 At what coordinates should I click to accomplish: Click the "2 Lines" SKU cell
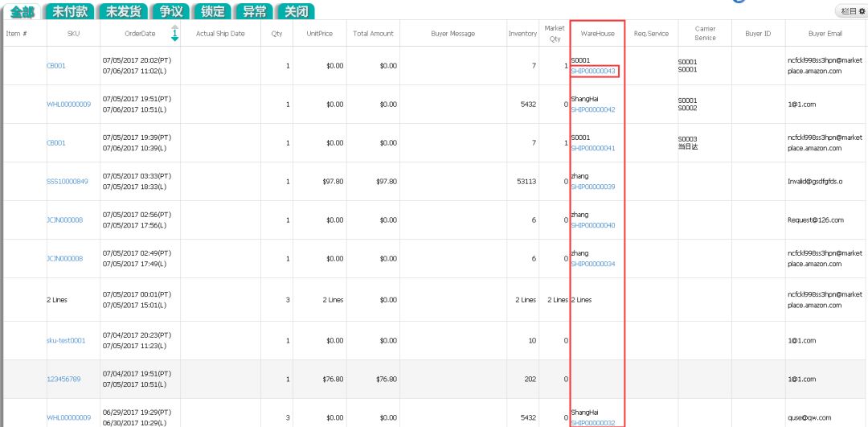tap(55, 300)
